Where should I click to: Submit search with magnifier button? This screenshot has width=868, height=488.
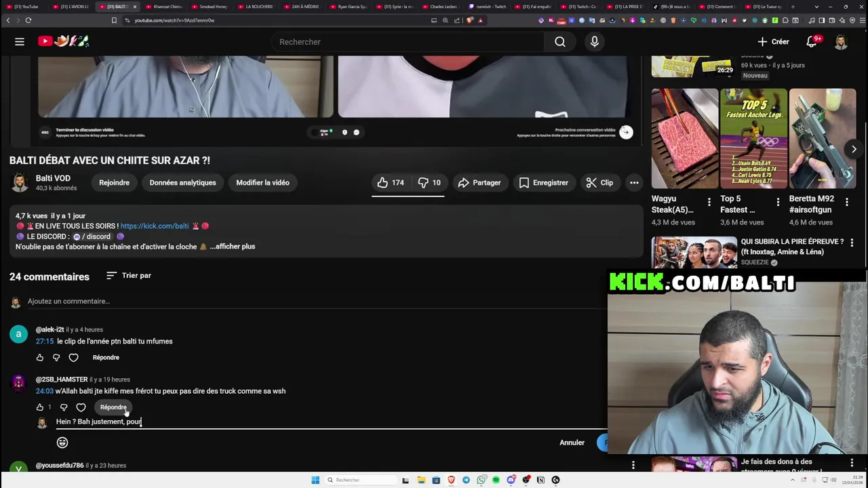[x=560, y=42]
